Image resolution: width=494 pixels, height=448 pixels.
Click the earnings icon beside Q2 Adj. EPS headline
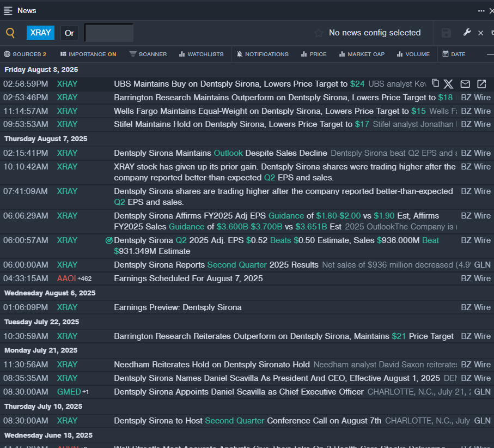coord(109,240)
